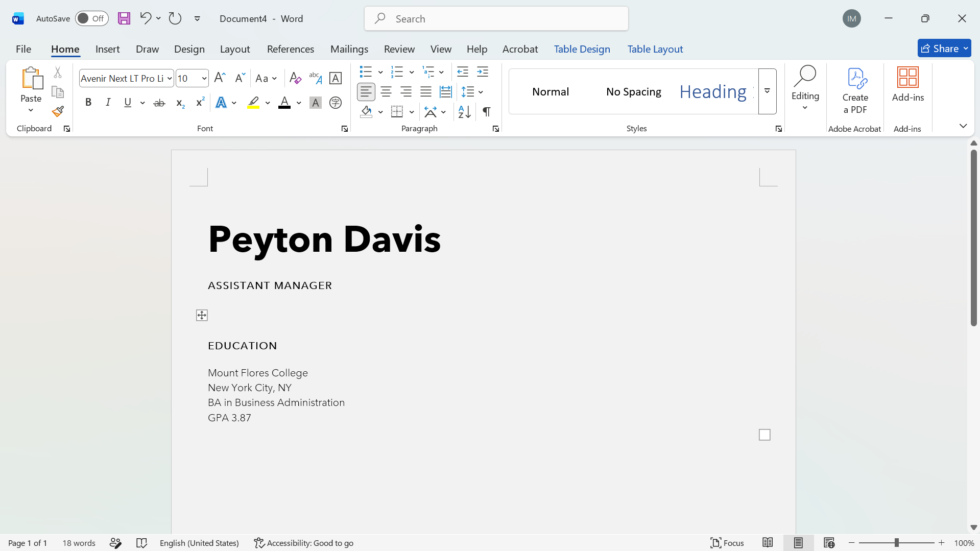The width and height of the screenshot is (980, 551).
Task: Activate the Format Painter brush
Action: [x=58, y=111]
